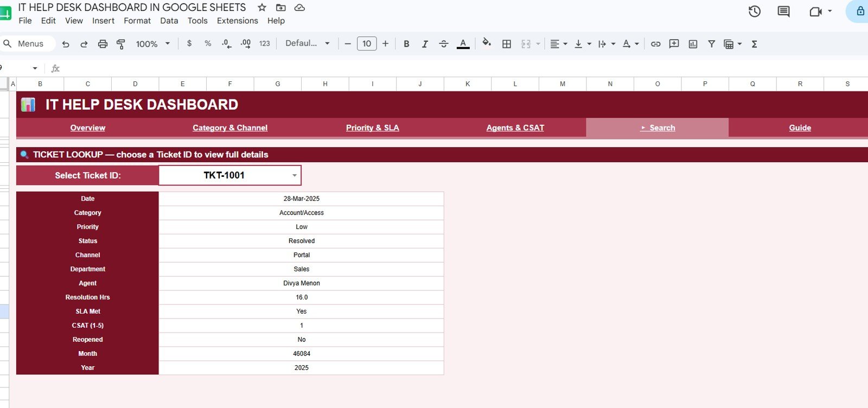The width and height of the screenshot is (868, 408).
Task: Open the Edit menu
Action: [48, 21]
